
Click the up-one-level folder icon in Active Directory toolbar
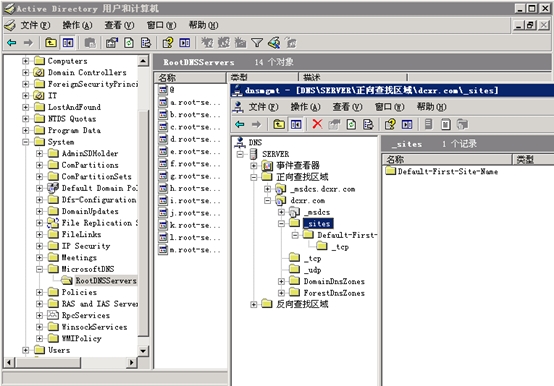coord(51,43)
